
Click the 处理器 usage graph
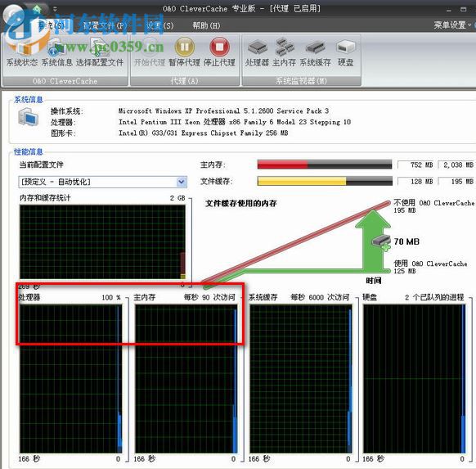70,379
